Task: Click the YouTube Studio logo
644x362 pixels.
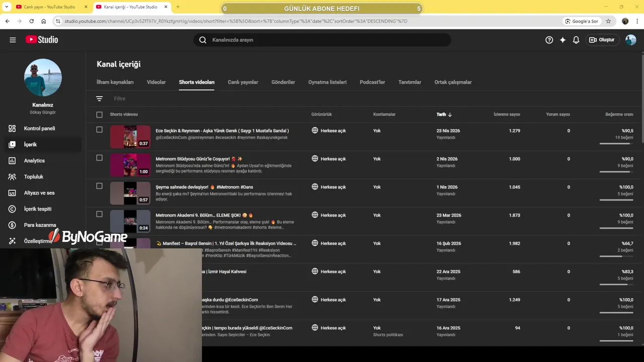Action: [42, 40]
